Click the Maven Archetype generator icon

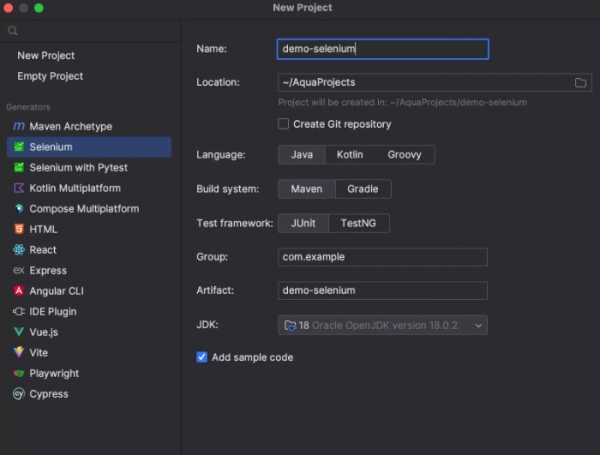19,126
